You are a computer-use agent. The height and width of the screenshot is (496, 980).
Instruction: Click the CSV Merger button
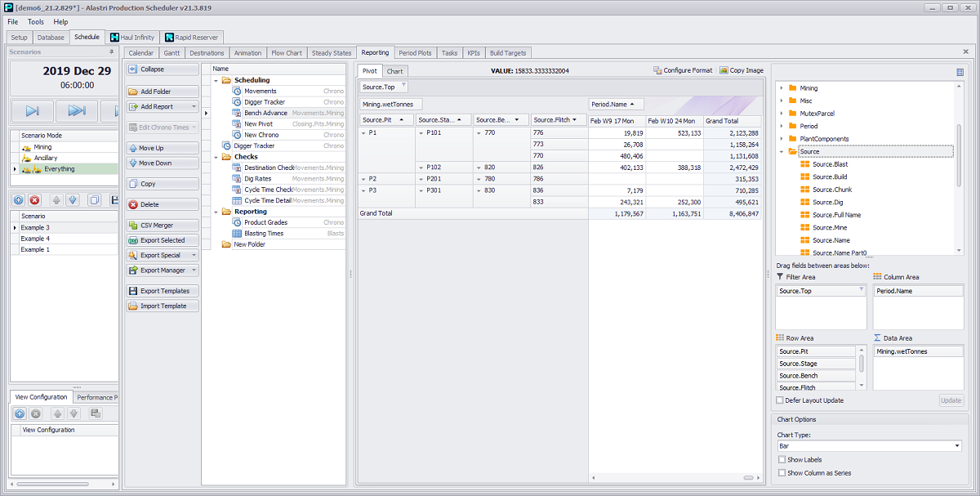[x=163, y=226]
